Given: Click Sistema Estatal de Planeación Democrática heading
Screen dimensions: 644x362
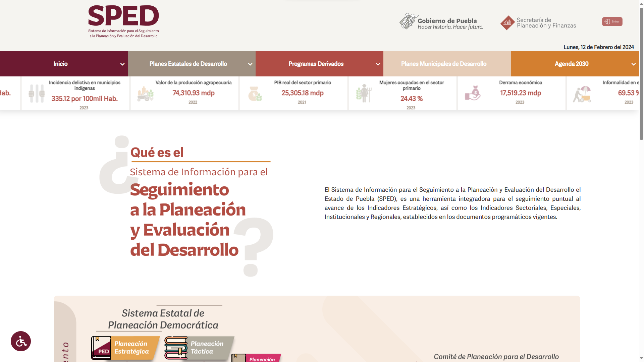Looking at the screenshot, I should [163, 319].
